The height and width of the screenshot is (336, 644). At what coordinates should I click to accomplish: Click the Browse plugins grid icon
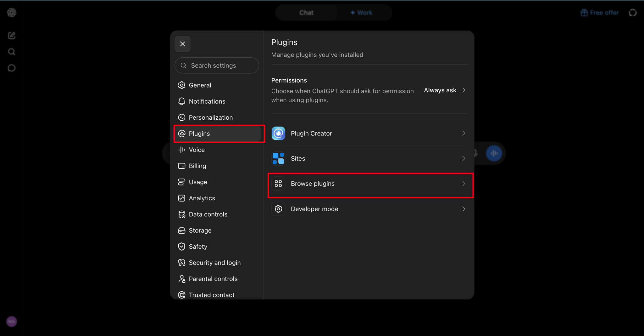tap(278, 184)
